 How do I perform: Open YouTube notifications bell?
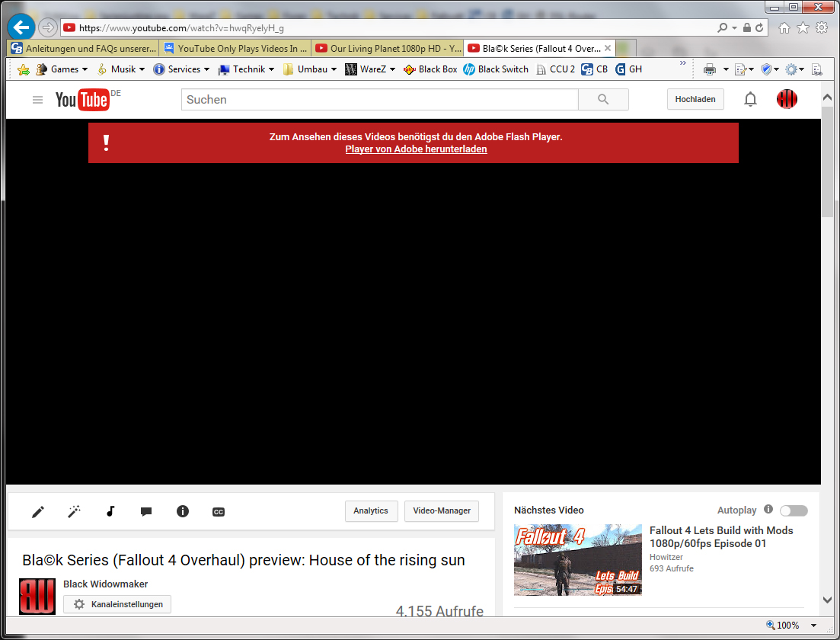tap(750, 99)
